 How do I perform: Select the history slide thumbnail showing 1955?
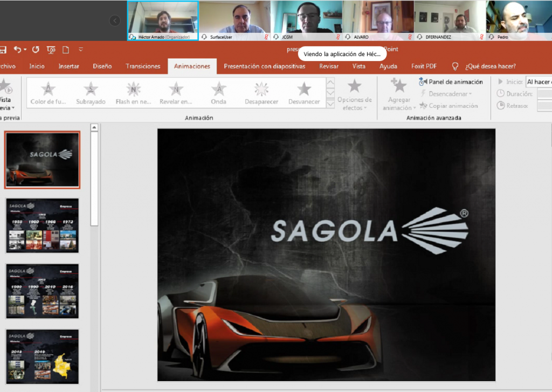[42, 225]
